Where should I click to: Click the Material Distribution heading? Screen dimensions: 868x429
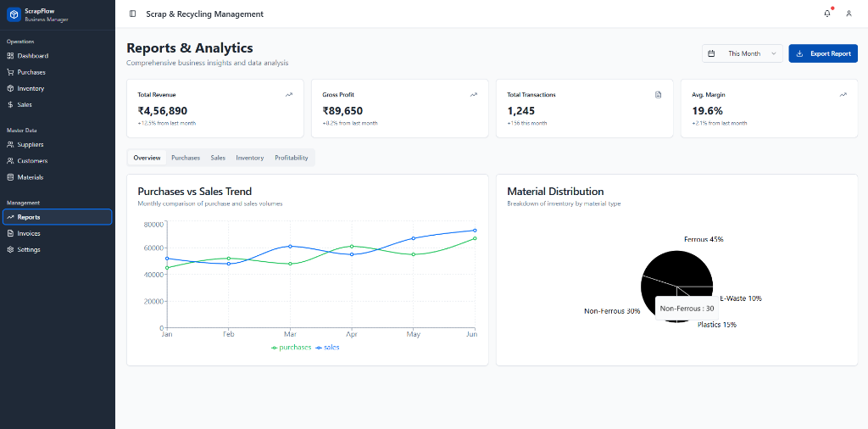point(555,192)
